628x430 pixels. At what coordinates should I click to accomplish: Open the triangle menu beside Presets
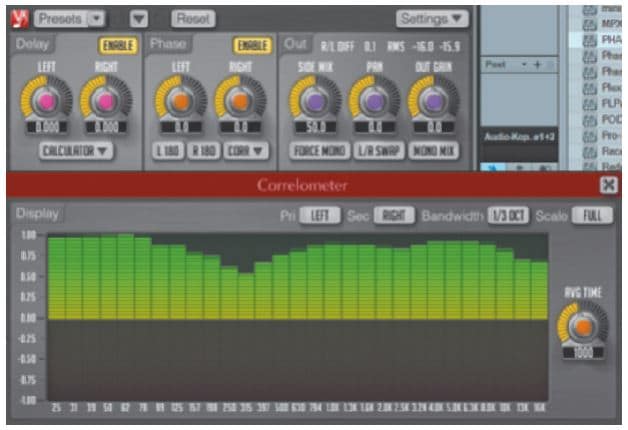coord(139,19)
